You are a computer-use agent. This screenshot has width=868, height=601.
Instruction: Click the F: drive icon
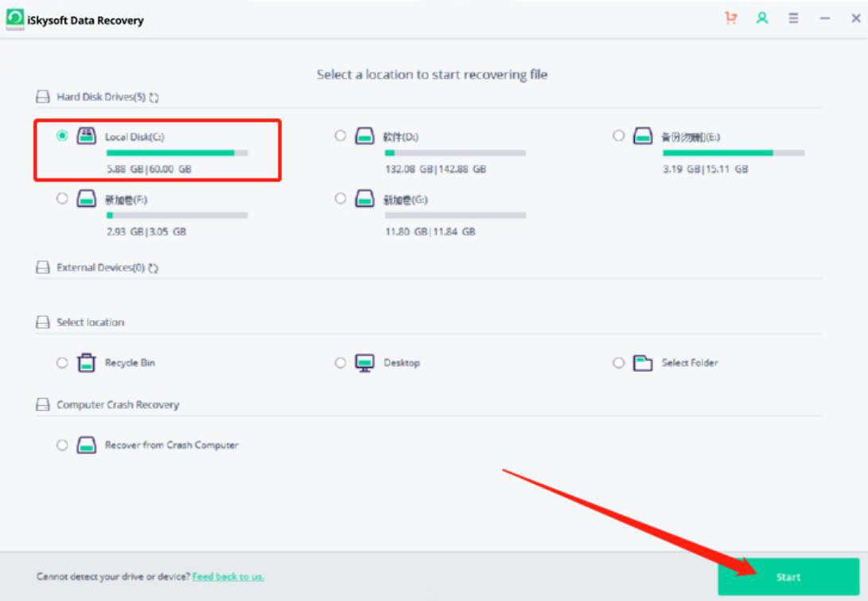coord(87,198)
